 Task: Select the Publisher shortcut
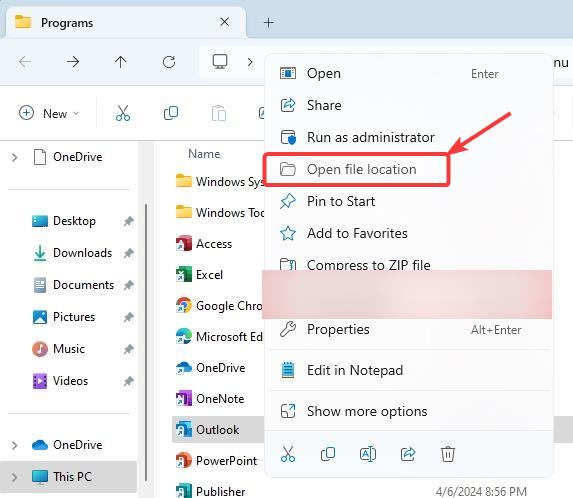[x=210, y=491]
